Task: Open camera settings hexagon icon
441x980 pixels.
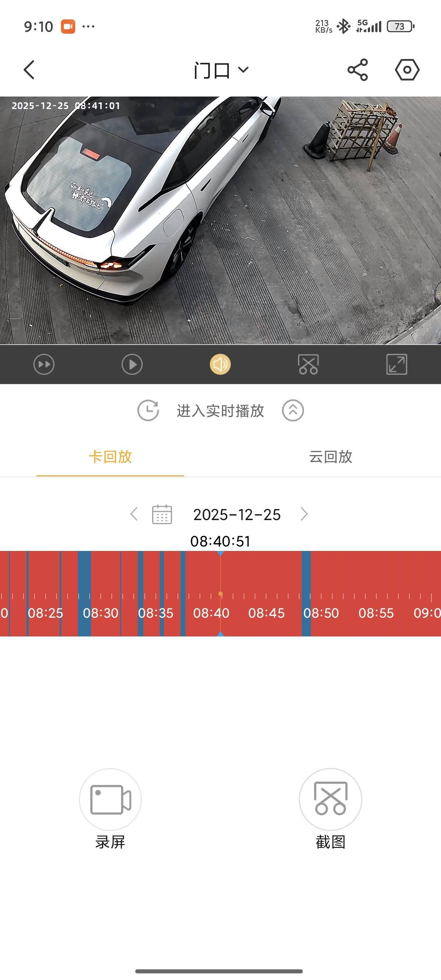Action: [407, 70]
